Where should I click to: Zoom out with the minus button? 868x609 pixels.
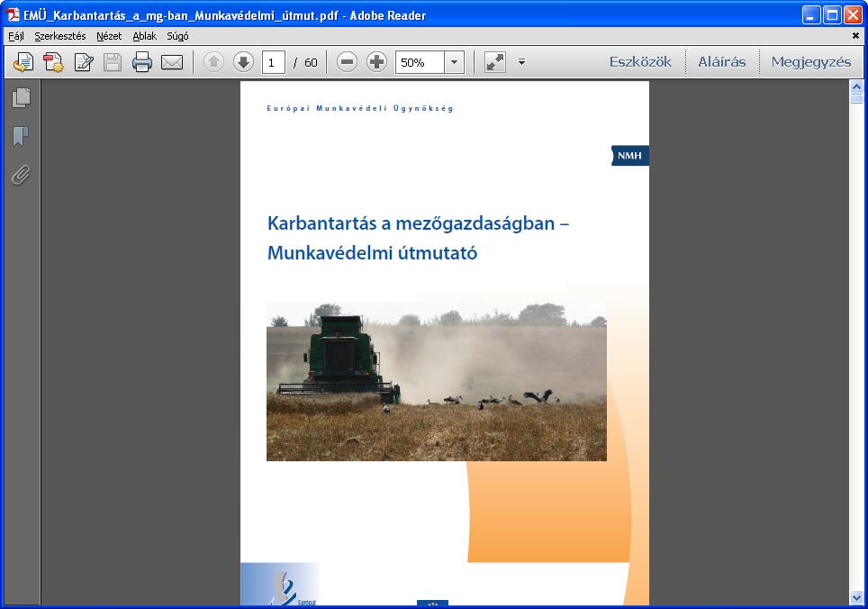347,62
